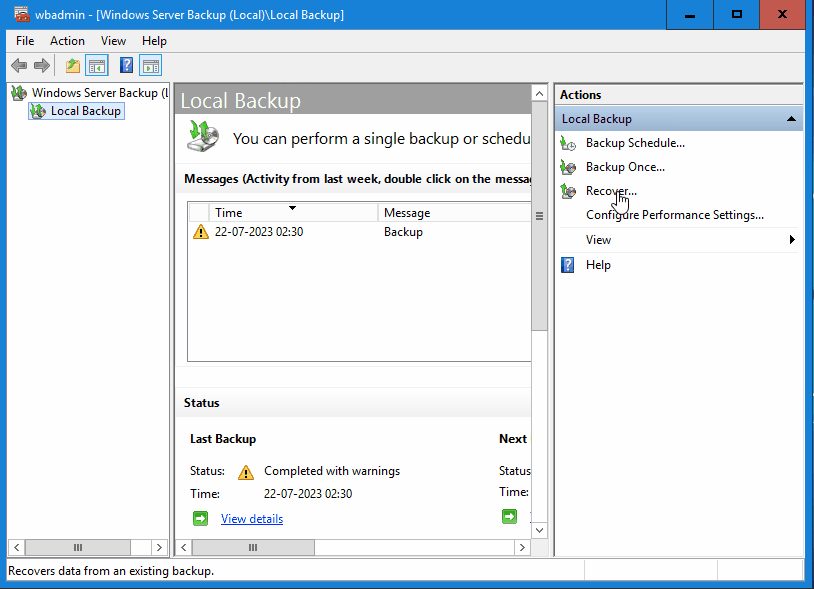Click the Recover icon in Actions pane
The width and height of the screenshot is (814, 589).
[x=567, y=190]
